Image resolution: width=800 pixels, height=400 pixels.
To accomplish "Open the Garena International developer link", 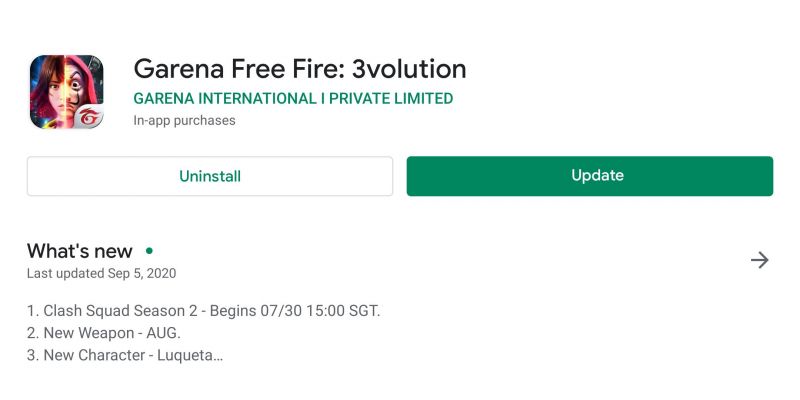I will pyautogui.click(x=293, y=98).
